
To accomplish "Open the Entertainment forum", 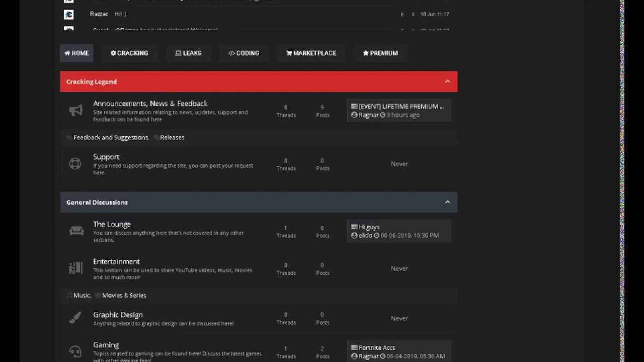I will [116, 261].
